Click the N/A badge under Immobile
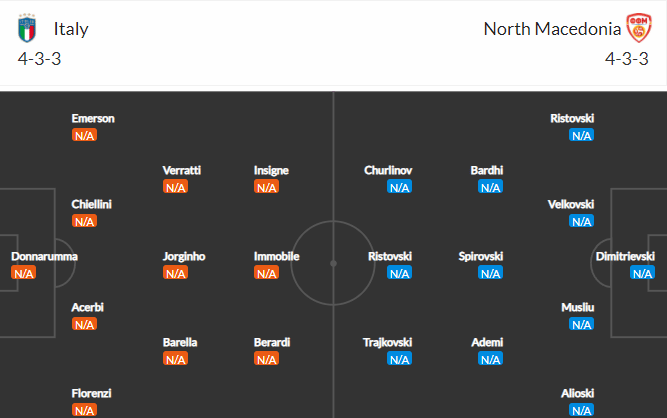Viewport: 667px width, 418px height. [266, 273]
